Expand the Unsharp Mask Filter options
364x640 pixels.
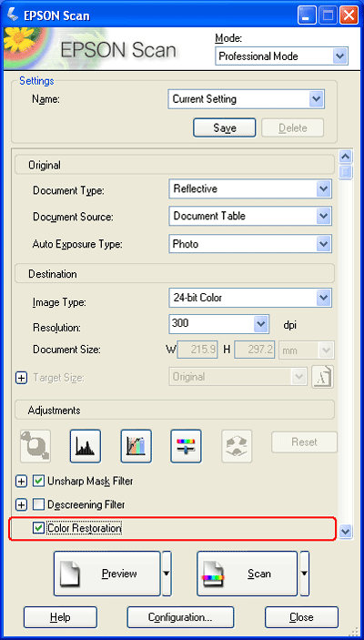[x=21, y=482]
